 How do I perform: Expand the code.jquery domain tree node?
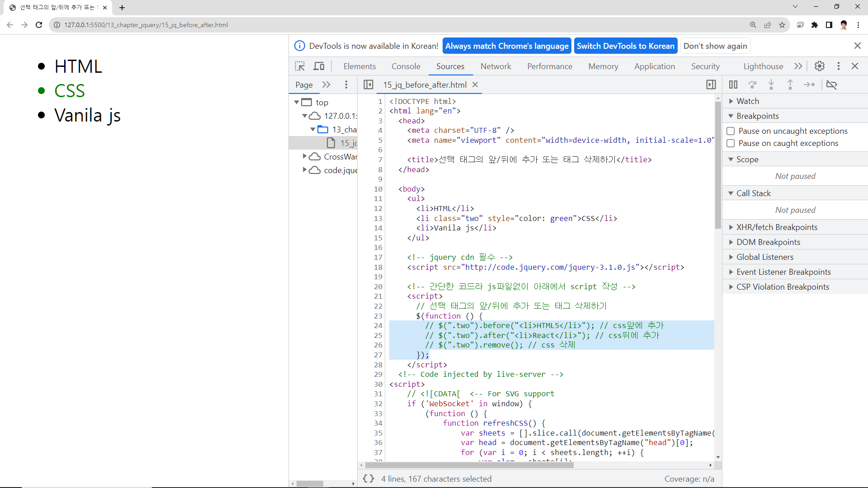[305, 170]
